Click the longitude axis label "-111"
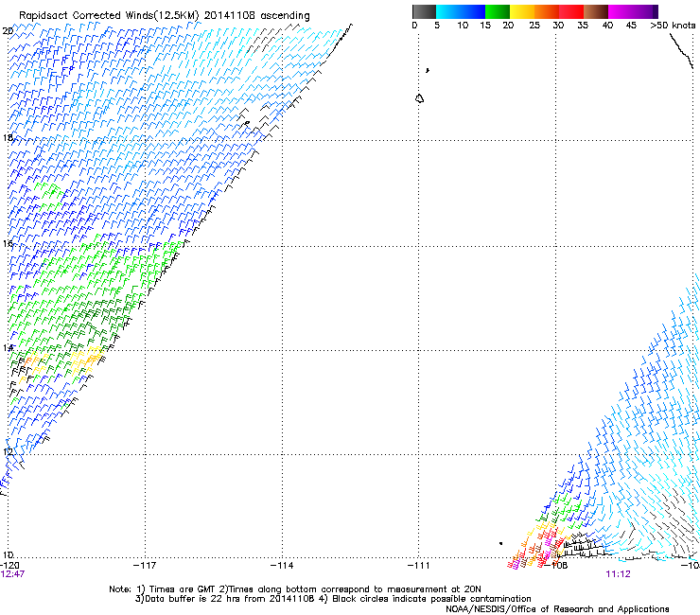 point(419,566)
